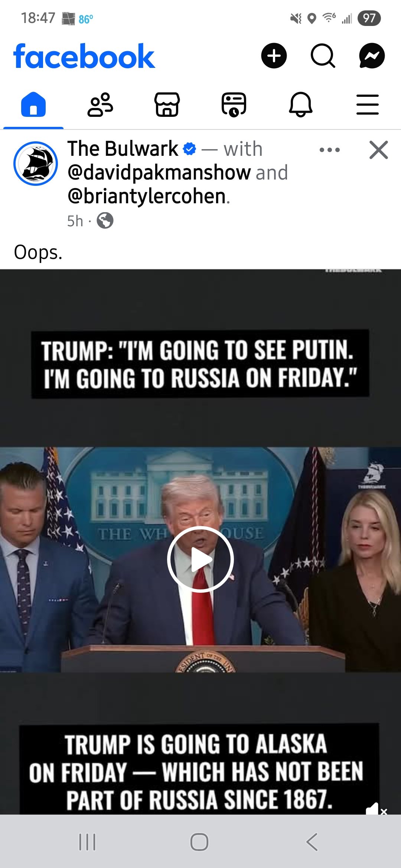Image resolution: width=401 pixels, height=868 pixels.
Task: Open the feeds icon with clock
Action: 234,105
